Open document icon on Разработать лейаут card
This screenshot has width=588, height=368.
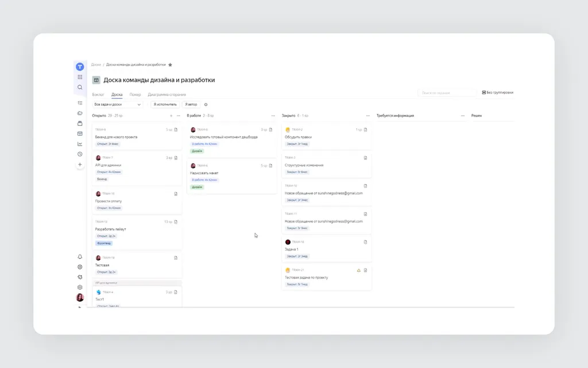coord(176,222)
